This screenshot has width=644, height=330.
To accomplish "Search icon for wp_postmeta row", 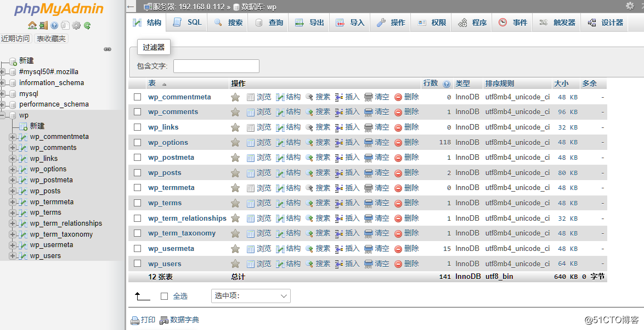I will [309, 158].
